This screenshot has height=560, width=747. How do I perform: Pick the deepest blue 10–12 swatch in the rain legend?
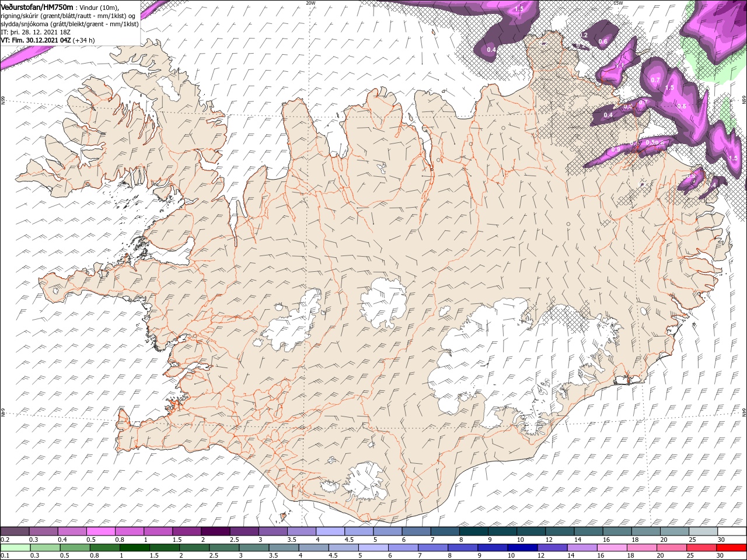[522, 548]
